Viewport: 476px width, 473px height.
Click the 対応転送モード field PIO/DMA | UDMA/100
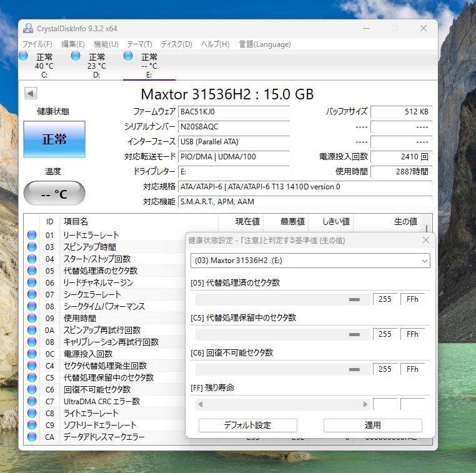click(x=234, y=157)
